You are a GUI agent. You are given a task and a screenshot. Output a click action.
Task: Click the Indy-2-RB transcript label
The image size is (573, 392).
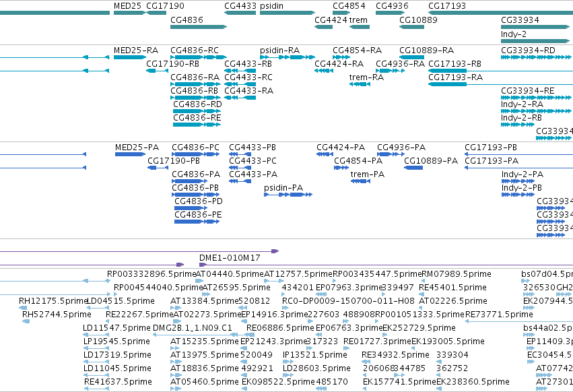pos(521,118)
